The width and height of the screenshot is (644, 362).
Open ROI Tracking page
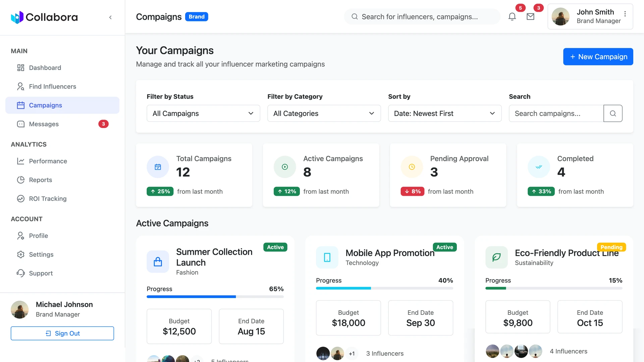point(62,199)
